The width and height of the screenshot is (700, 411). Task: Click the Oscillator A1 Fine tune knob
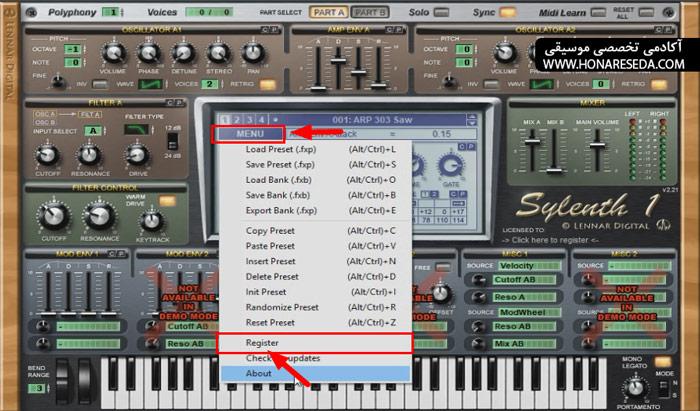(x=57, y=82)
